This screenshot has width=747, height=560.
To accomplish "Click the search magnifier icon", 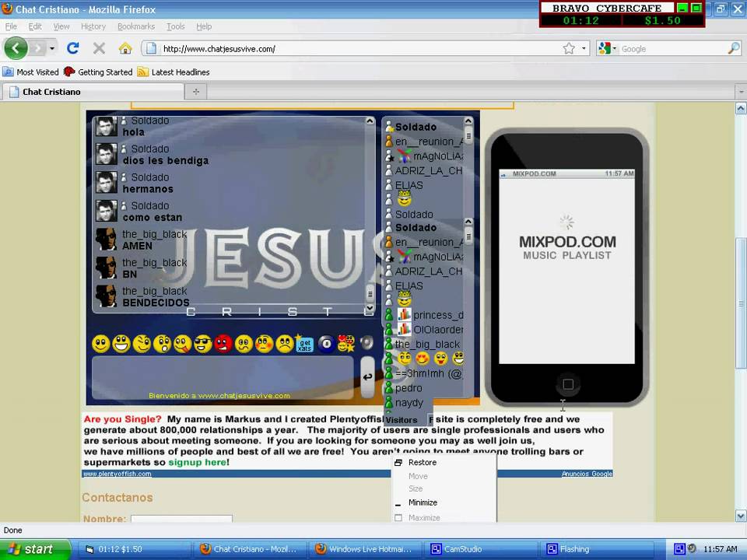I will [x=734, y=48].
